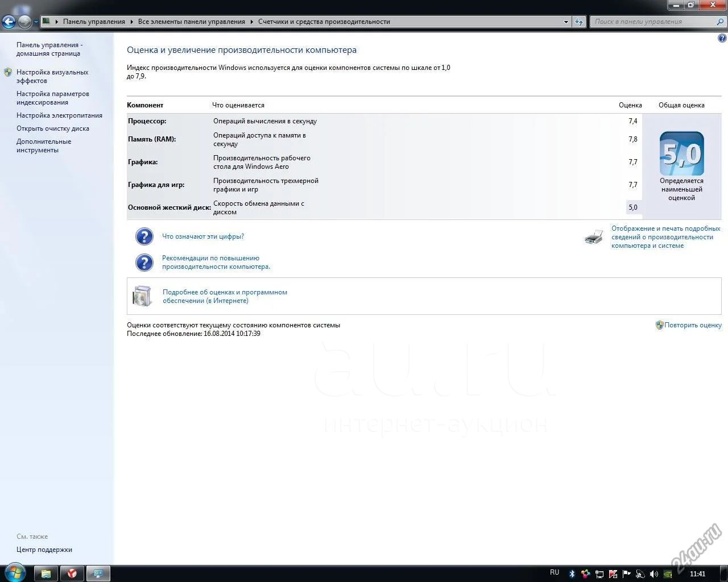This screenshot has width=728, height=582.
Task: Open 'Настройка параметров индексирования'
Action: tap(53, 98)
